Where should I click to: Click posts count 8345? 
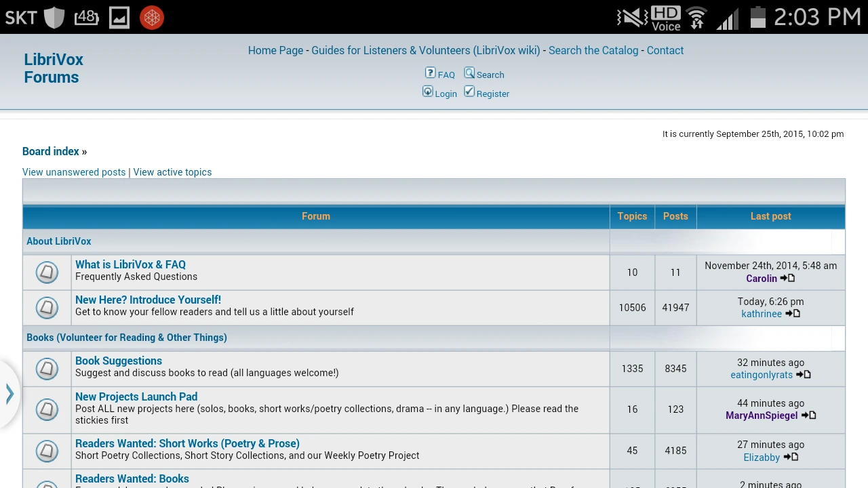click(x=675, y=369)
